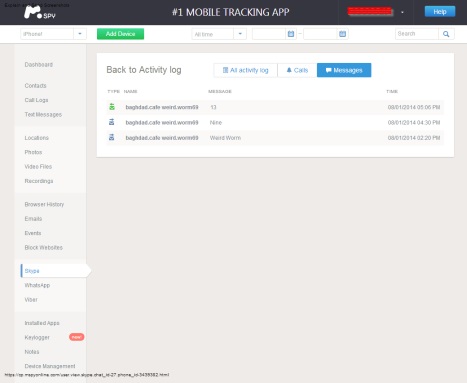Switch to the Calls tab
The image size is (467, 383).
[x=297, y=70]
